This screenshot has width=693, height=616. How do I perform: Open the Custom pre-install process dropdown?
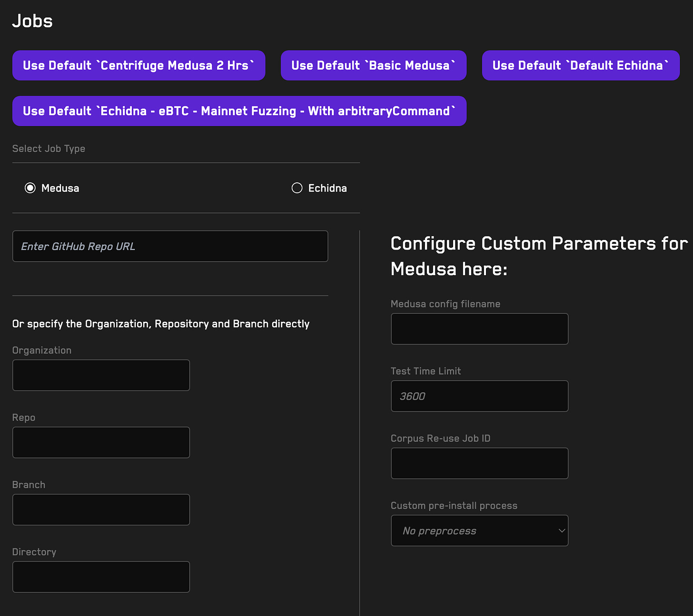[480, 530]
